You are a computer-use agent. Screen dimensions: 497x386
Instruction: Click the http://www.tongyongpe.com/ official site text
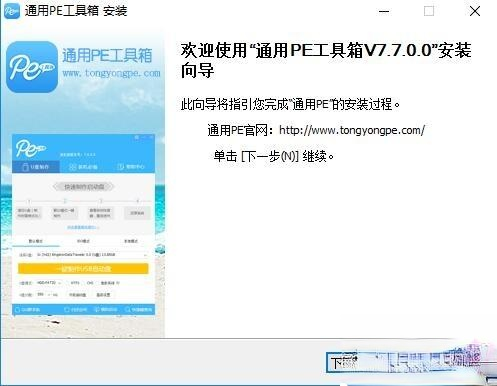(x=352, y=130)
